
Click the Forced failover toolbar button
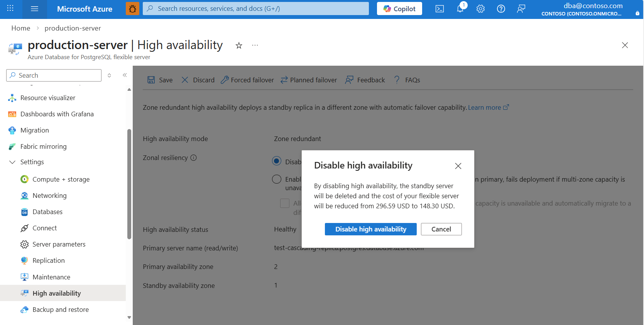click(247, 80)
